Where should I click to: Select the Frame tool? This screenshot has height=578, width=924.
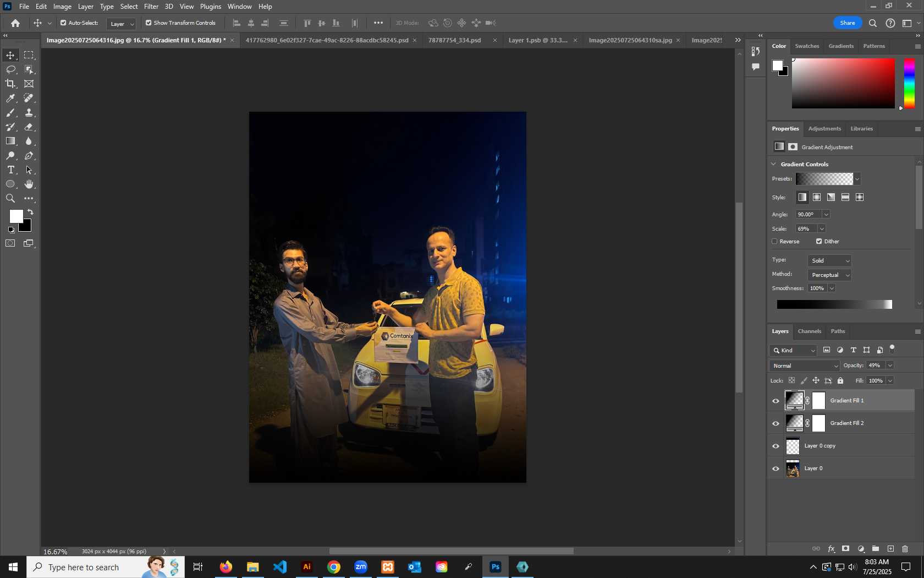click(29, 84)
